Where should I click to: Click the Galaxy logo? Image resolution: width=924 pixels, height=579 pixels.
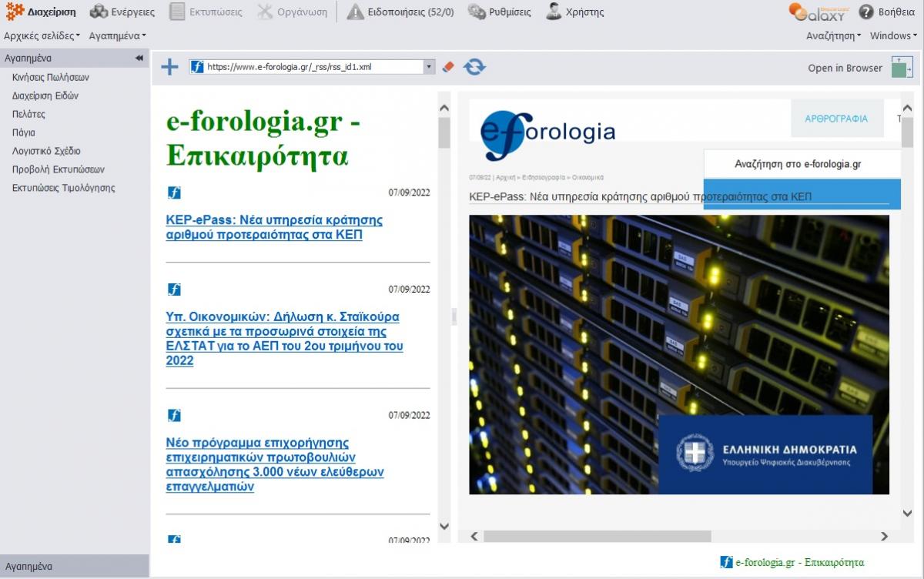coord(818,12)
